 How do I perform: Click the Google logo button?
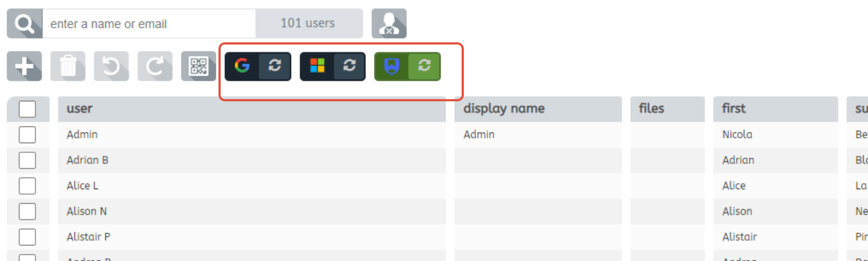242,66
